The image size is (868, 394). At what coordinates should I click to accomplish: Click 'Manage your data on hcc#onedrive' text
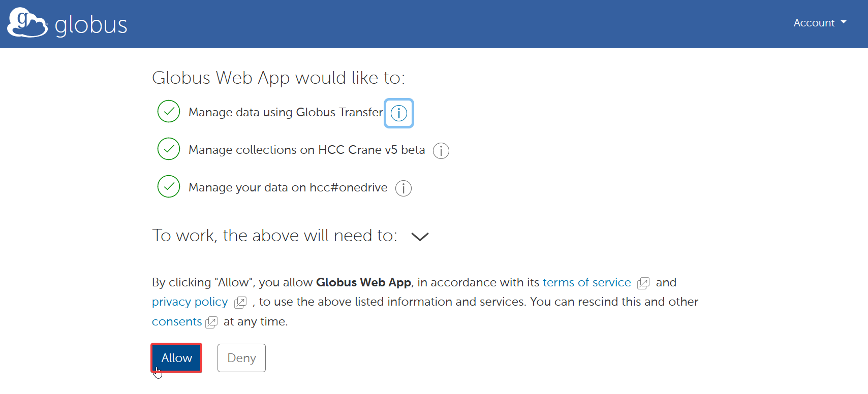pos(288,187)
